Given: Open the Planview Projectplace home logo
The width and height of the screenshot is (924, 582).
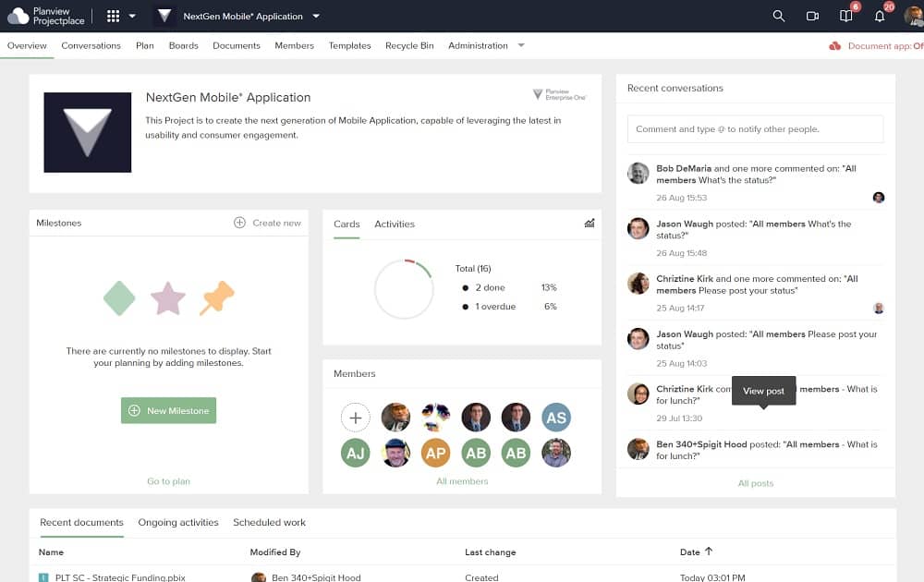Looking at the screenshot, I should [46, 16].
